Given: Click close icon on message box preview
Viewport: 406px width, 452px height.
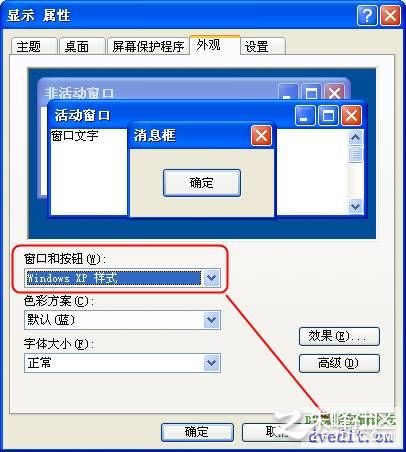Looking at the screenshot, I should [x=261, y=136].
